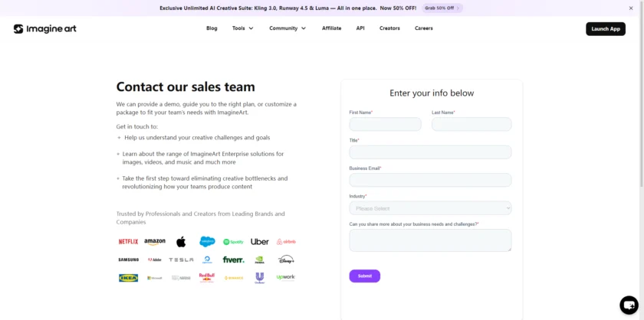Viewport: 644px width, 320px height.
Task: Open the Industry select dropdown
Action: tap(430, 208)
